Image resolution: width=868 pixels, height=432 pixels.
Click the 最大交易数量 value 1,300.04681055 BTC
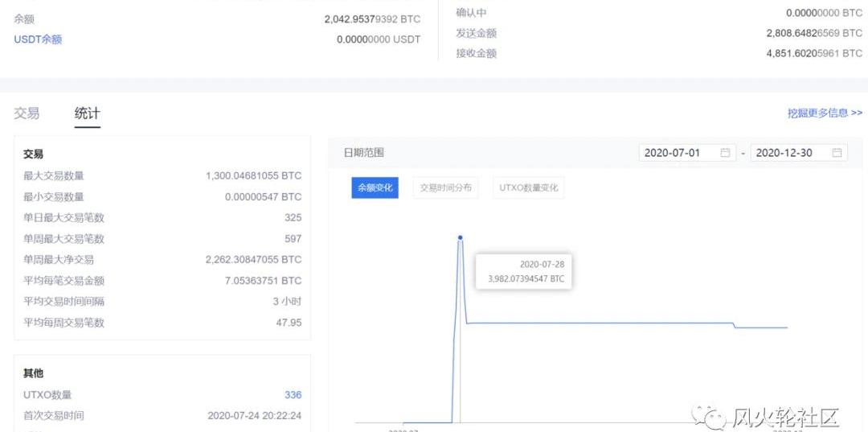pyautogui.click(x=253, y=175)
